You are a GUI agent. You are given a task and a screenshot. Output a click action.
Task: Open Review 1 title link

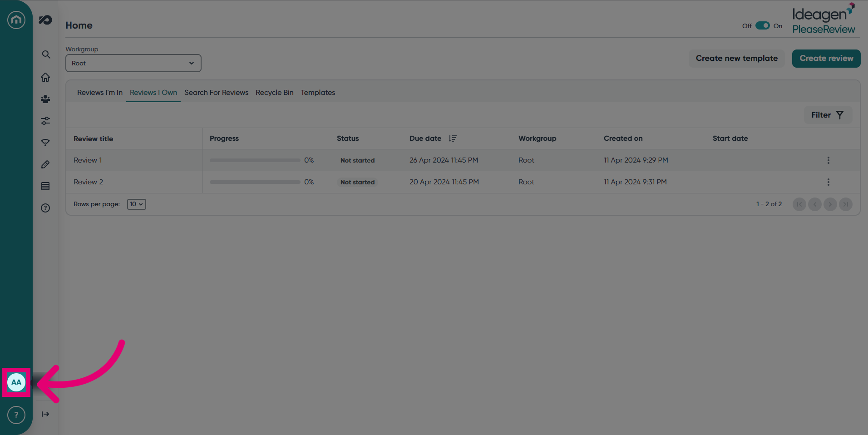pyautogui.click(x=88, y=160)
